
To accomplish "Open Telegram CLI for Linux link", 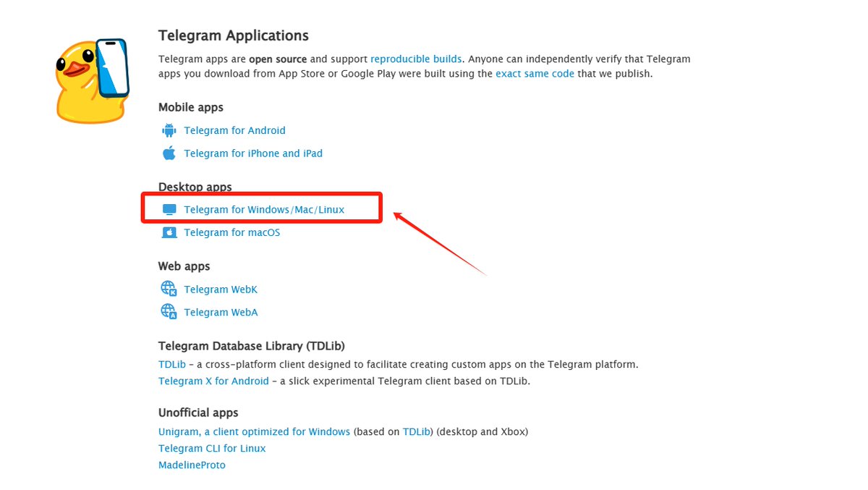I will (x=212, y=448).
